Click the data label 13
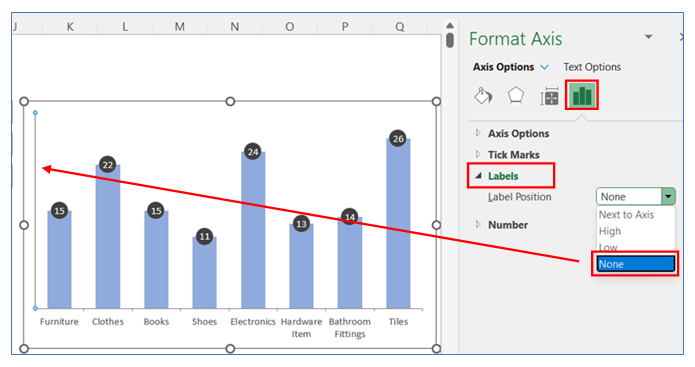695x367 pixels. tap(301, 224)
